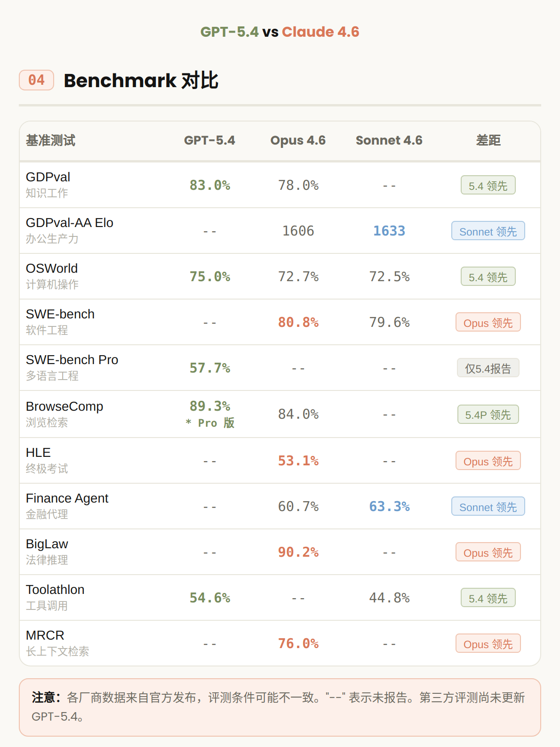Click the blue Finance Agent score "63.3%"

point(389,506)
